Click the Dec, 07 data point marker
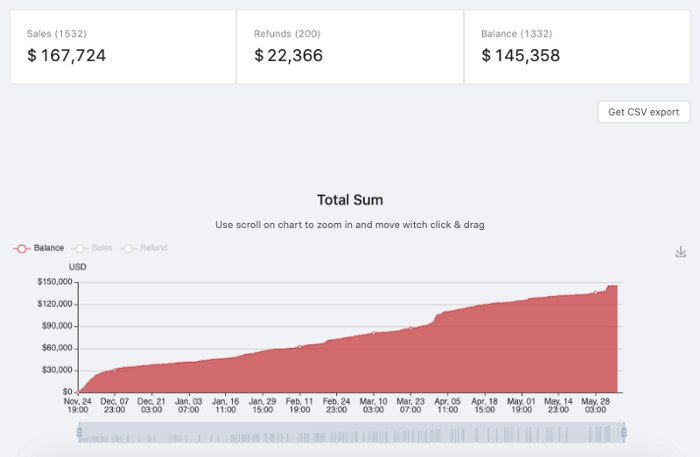The width and height of the screenshot is (700, 457). [x=115, y=370]
